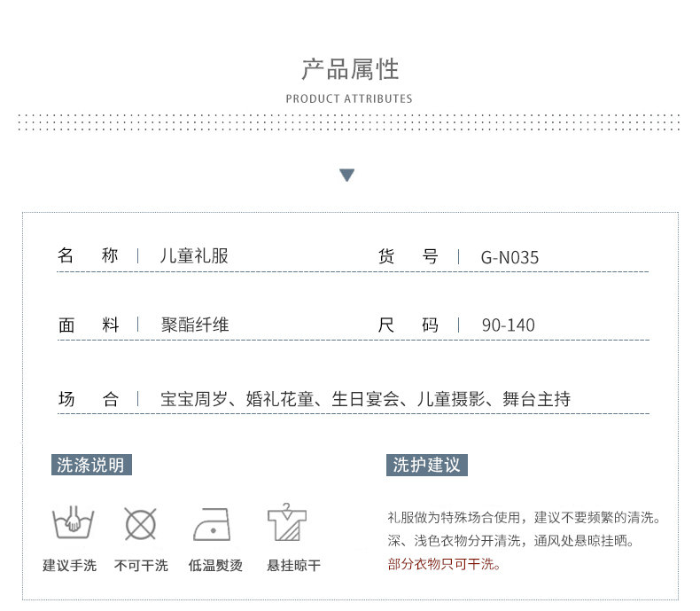Viewport: 700px width, 611px height.
Task: Click the hand wash basin icon
Action: [x=74, y=523]
